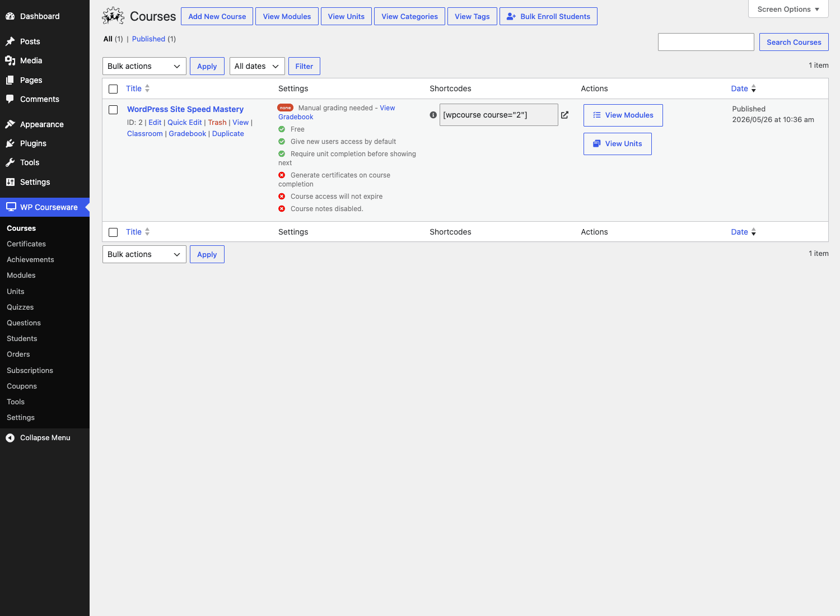
Task: Open Achievements submenu item
Action: 30,260
